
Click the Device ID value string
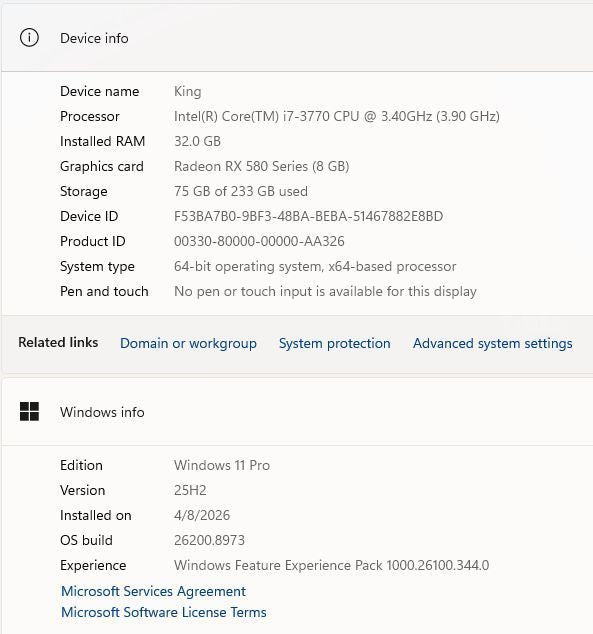(x=308, y=216)
